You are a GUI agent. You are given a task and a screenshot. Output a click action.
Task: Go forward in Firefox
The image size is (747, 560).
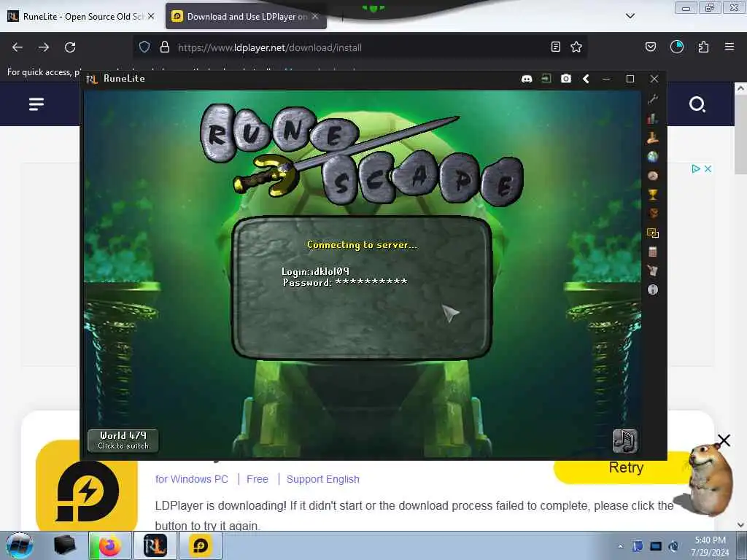click(x=44, y=47)
